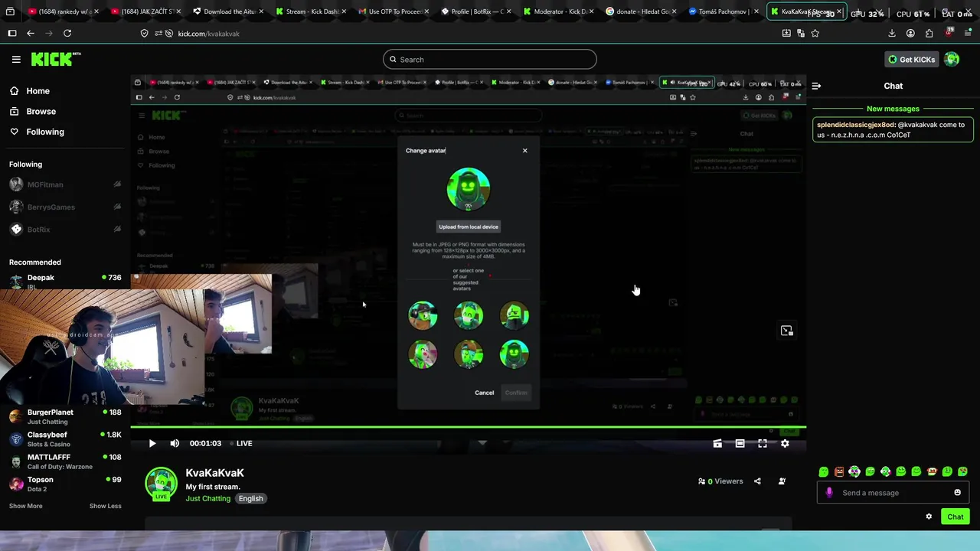Toggle the bell icon beside BerrysGames

[117, 207]
